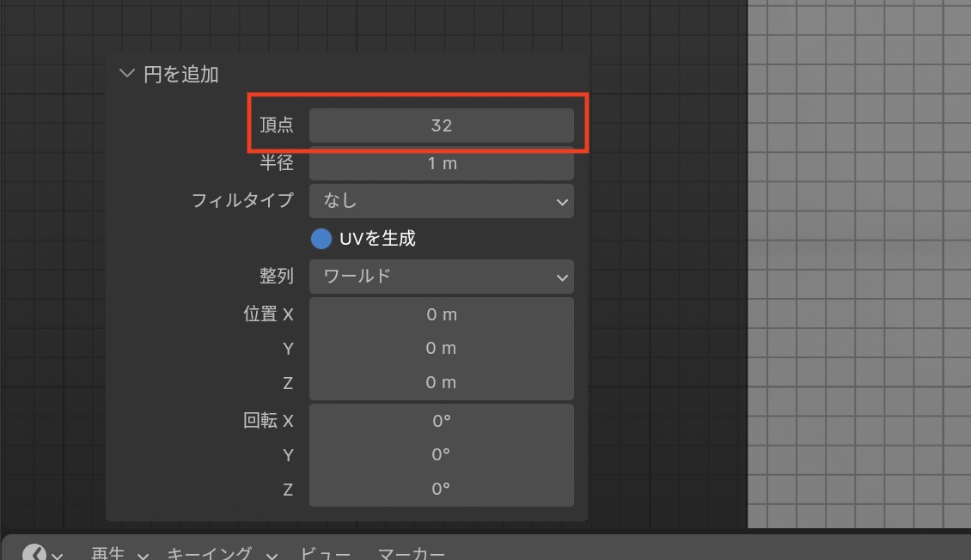Screen dimensions: 971x560
Task: Click the 回転 X angle field
Action: [441, 421]
